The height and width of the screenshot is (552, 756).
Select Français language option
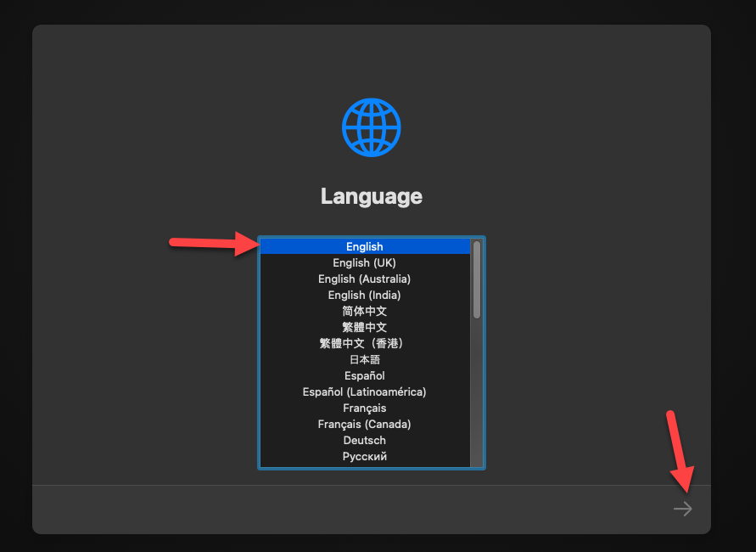pos(364,408)
